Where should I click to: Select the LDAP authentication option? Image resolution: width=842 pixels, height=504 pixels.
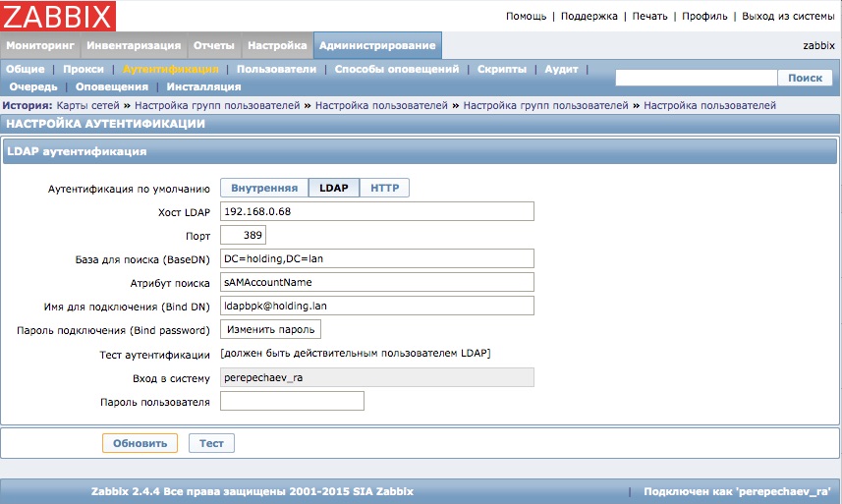coord(333,188)
